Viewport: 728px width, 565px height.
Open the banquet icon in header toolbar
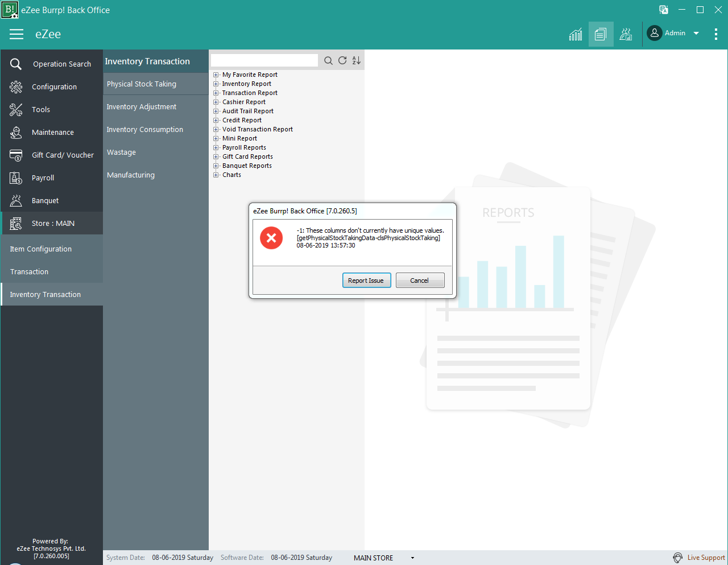pyautogui.click(x=626, y=35)
